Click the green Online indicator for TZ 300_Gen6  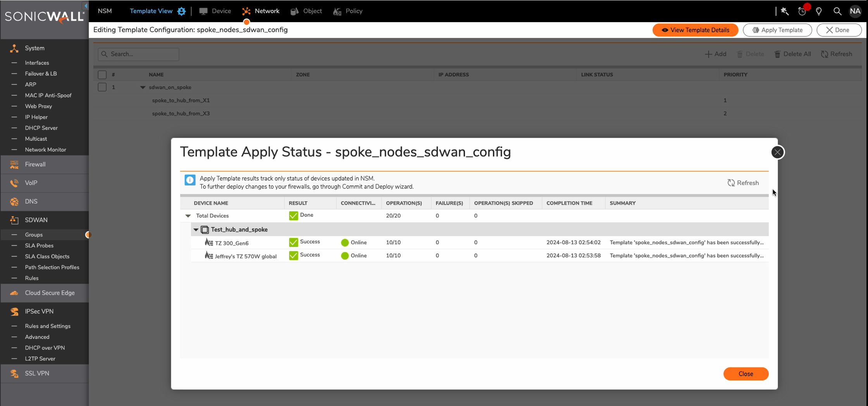click(344, 242)
